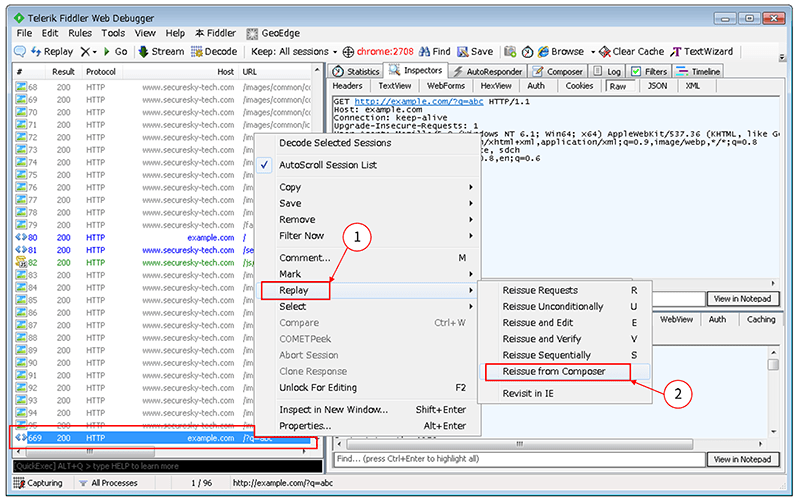This screenshot has width=800, height=502.
Task: Expand the Remove submenu in context menu
Action: tap(367, 219)
